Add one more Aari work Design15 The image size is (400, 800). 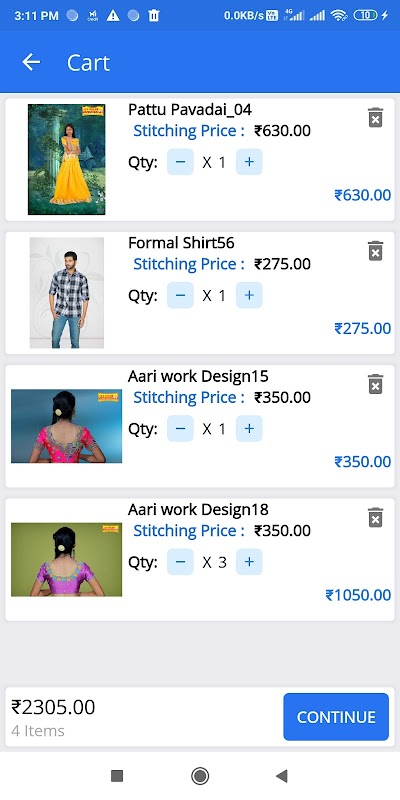click(249, 429)
